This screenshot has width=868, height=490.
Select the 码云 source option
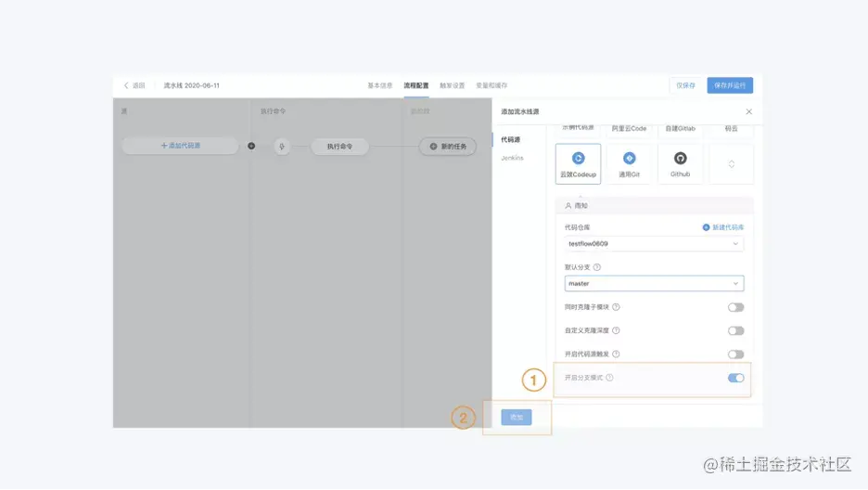coord(732,128)
